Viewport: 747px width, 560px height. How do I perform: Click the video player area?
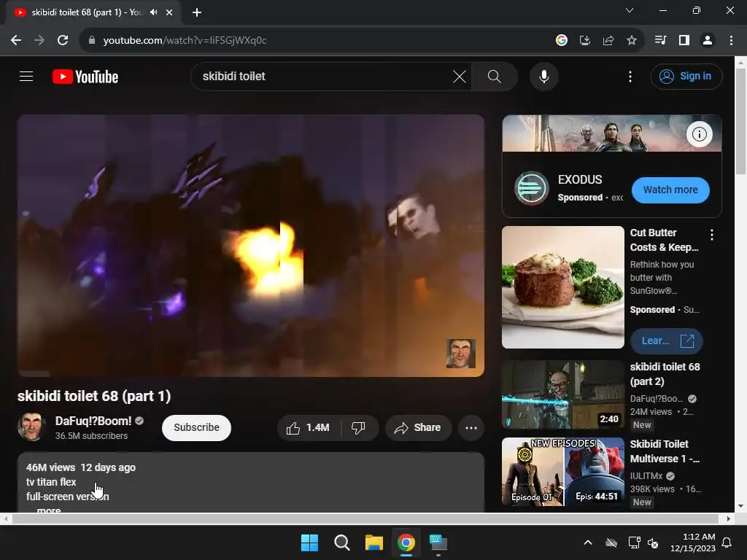(x=251, y=245)
